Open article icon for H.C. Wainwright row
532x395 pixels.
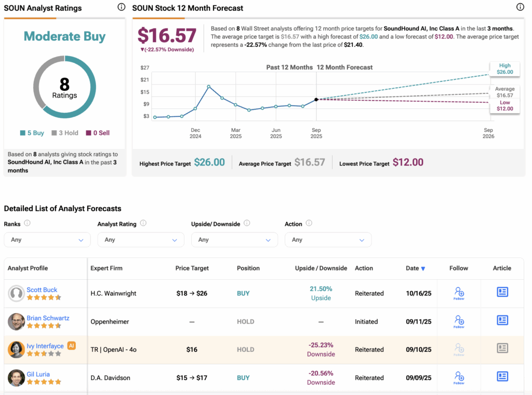point(502,292)
